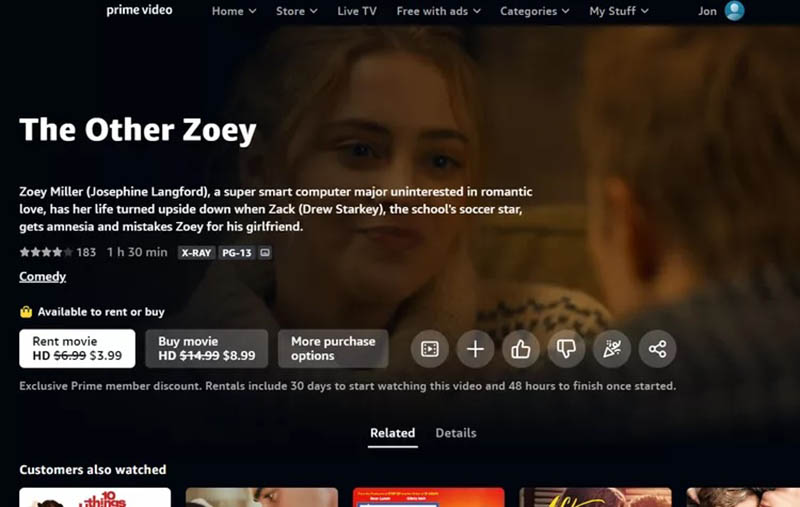Click the thumbs up Like icon
This screenshot has height=507, width=800.
pos(520,349)
